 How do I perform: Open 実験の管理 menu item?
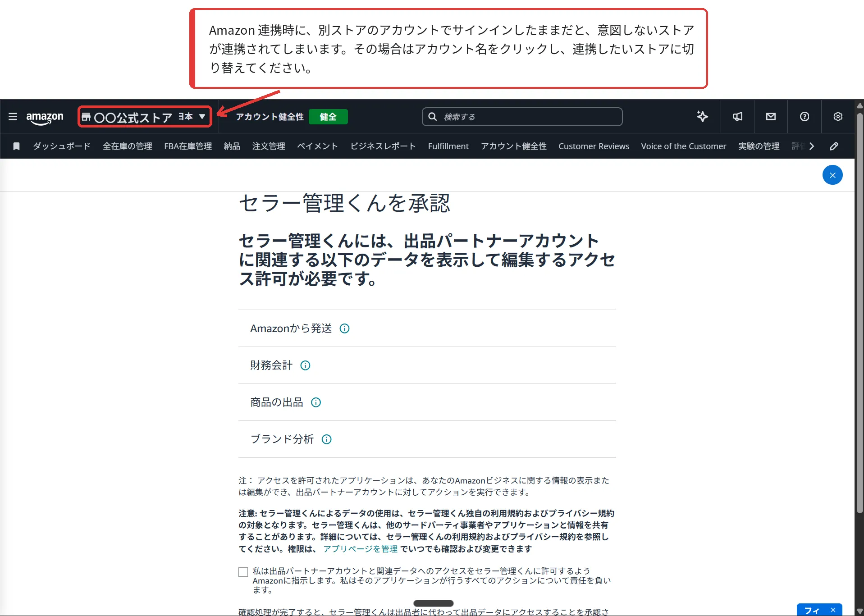click(x=759, y=146)
